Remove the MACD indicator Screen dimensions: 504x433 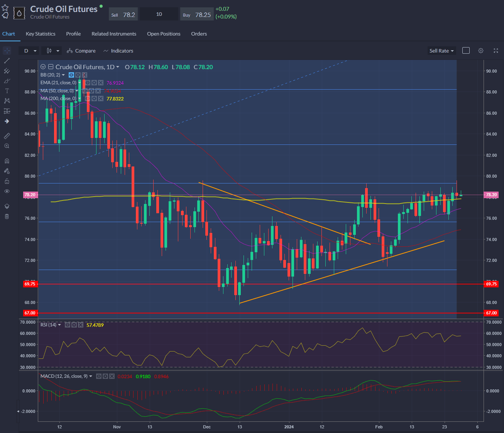click(x=112, y=376)
